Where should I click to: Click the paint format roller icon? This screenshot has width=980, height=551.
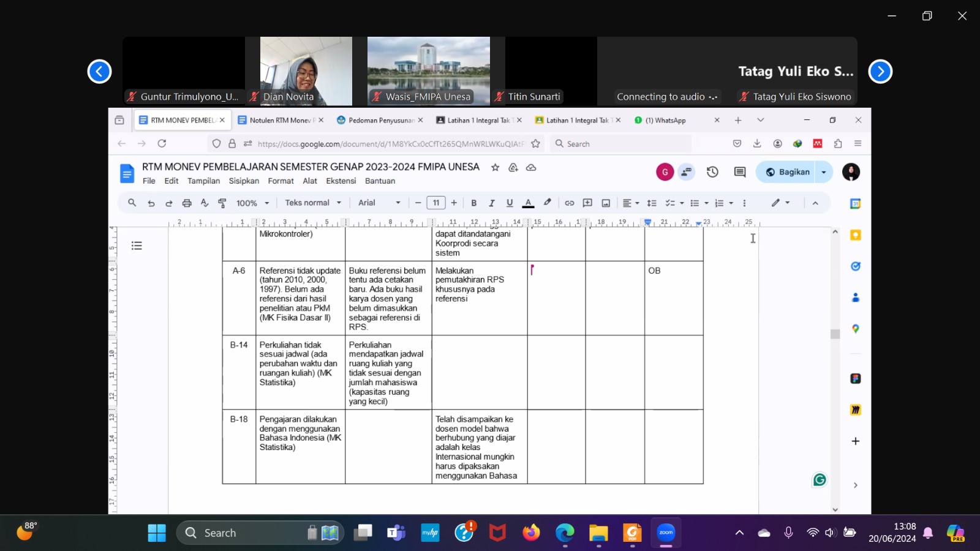222,203
